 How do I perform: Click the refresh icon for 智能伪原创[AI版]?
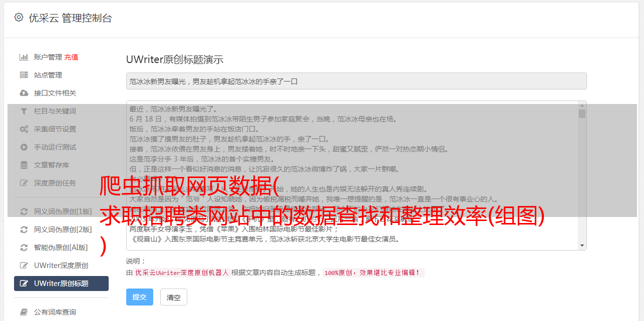[24, 247]
